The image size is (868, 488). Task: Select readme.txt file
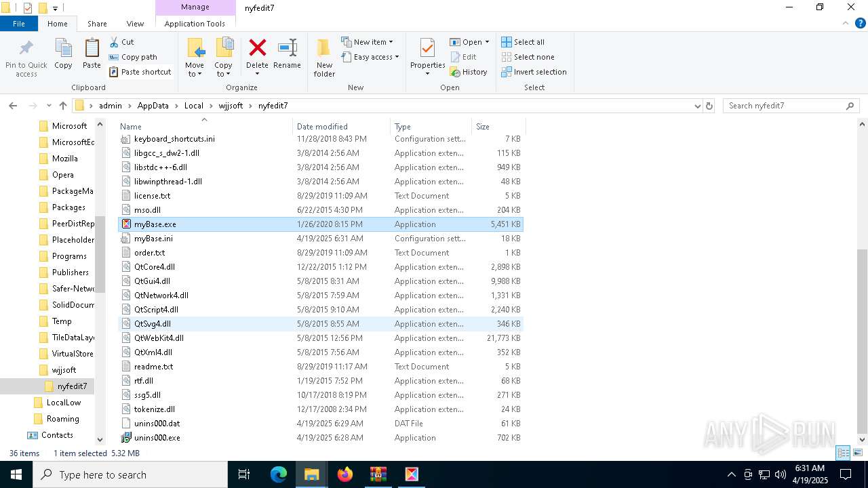coord(320,367)
